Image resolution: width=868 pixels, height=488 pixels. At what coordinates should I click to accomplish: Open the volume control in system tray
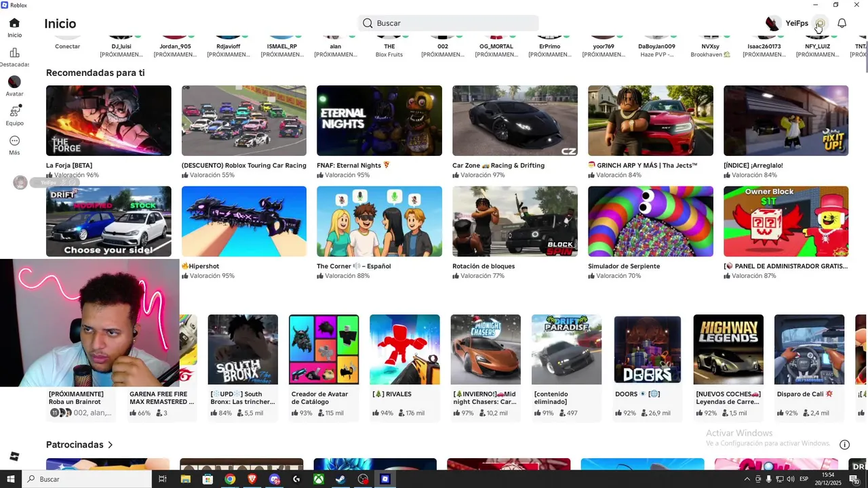coord(790,479)
